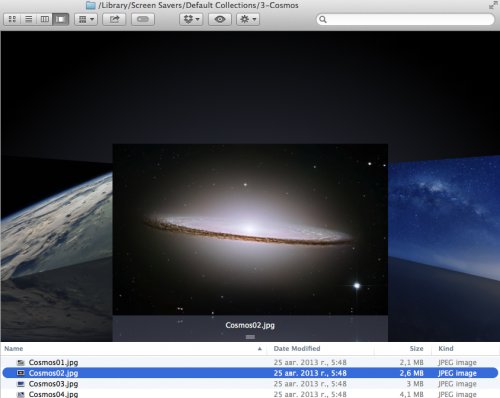Click the Cosmos02.jpg caption under the cover

click(x=250, y=325)
